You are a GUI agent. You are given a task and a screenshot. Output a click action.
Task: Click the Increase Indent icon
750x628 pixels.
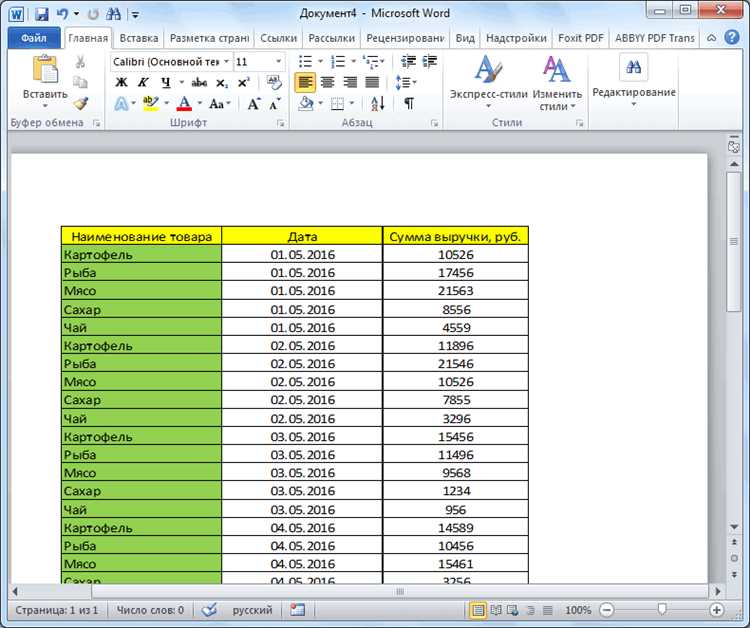tap(430, 62)
